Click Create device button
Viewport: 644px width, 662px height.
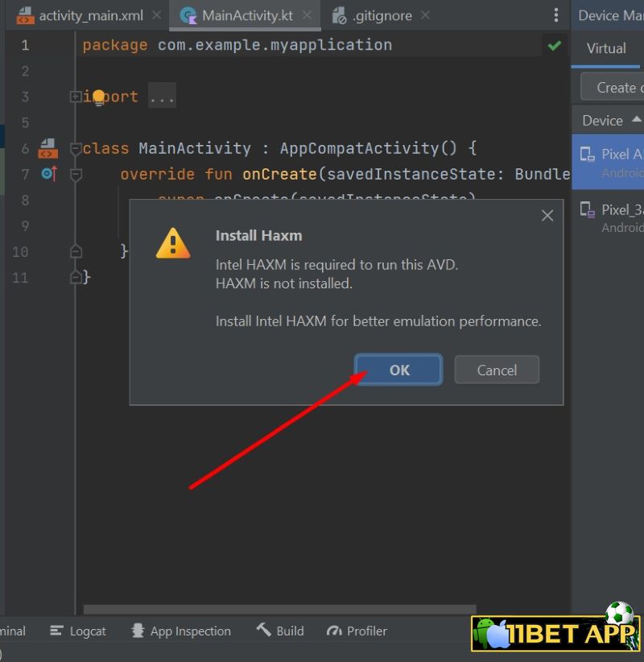pyautogui.click(x=613, y=88)
